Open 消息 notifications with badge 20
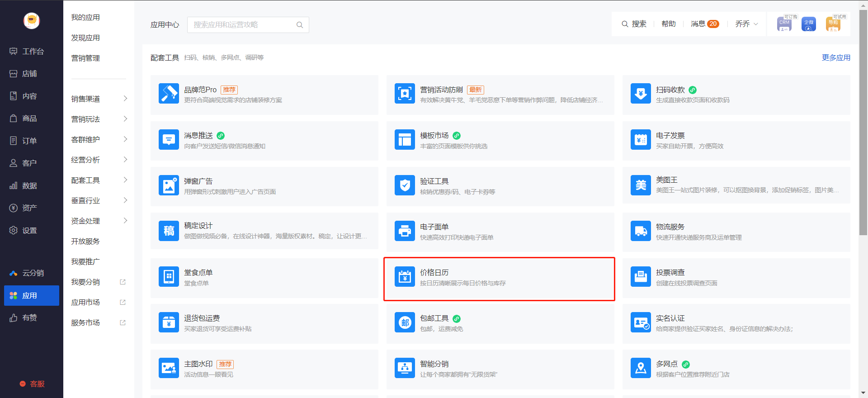The width and height of the screenshot is (868, 398). [705, 24]
